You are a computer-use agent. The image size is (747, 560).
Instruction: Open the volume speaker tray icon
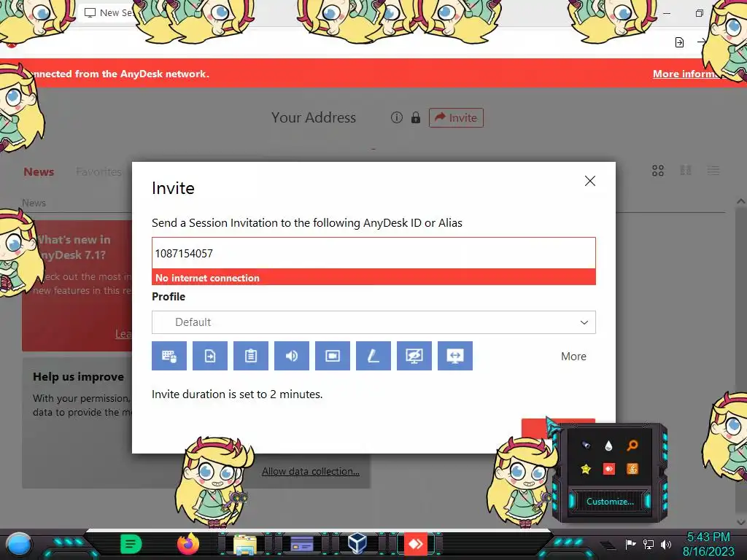(666, 544)
